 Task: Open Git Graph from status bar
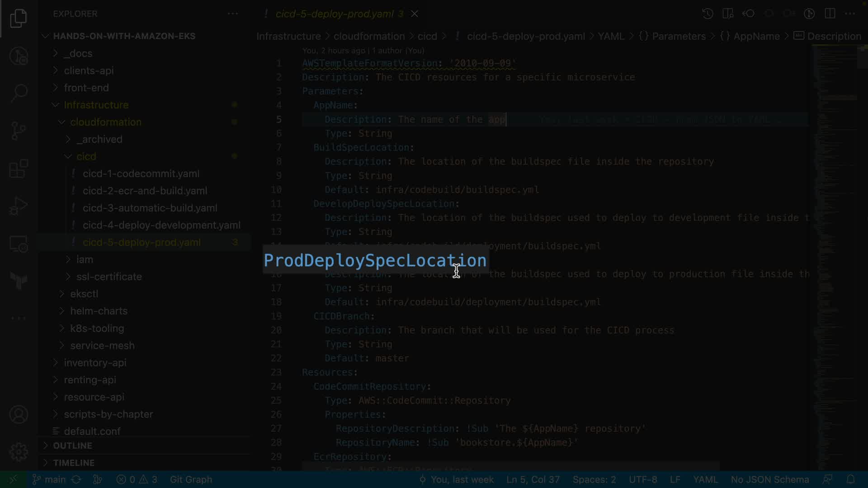click(191, 479)
